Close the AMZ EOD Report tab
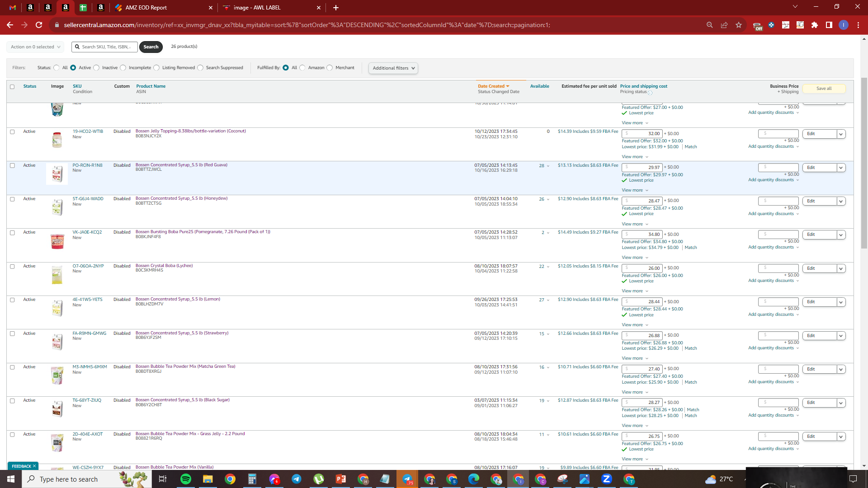 pos(210,8)
